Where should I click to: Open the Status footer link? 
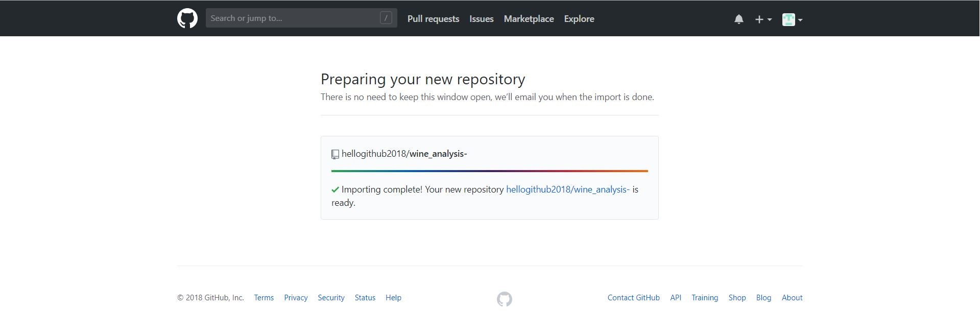365,298
